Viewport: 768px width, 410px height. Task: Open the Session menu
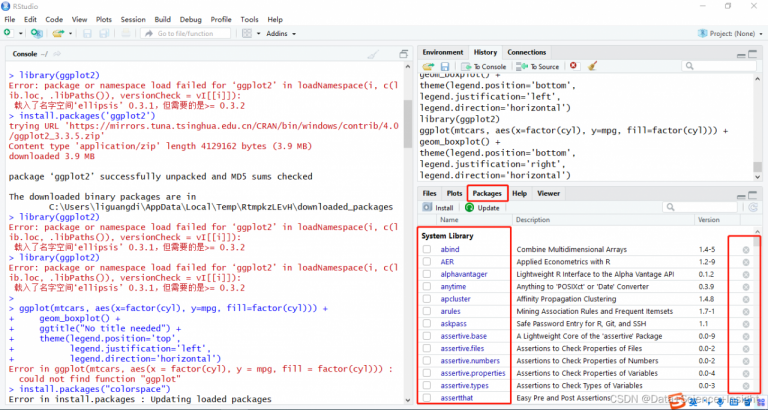[x=132, y=19]
